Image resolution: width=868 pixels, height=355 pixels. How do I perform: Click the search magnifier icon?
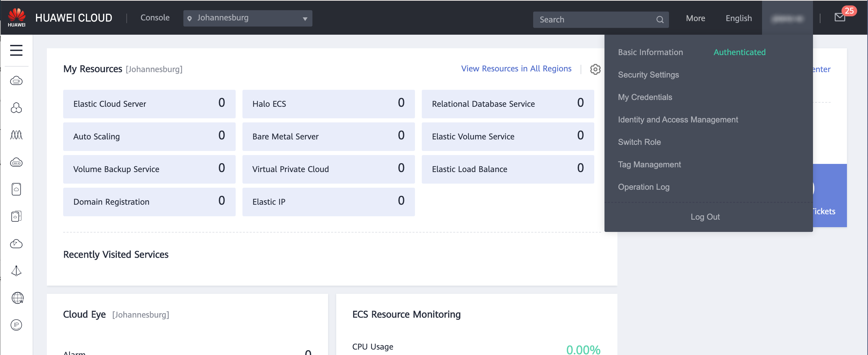(x=659, y=20)
